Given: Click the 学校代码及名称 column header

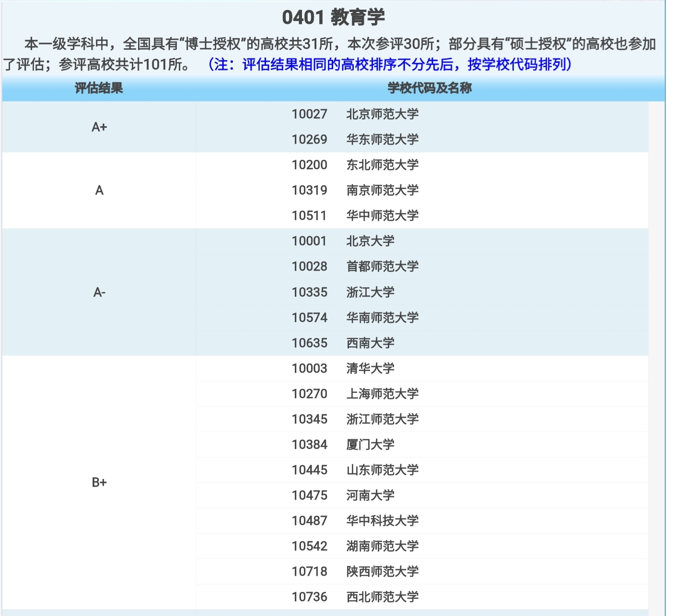Looking at the screenshot, I should pos(430,88).
